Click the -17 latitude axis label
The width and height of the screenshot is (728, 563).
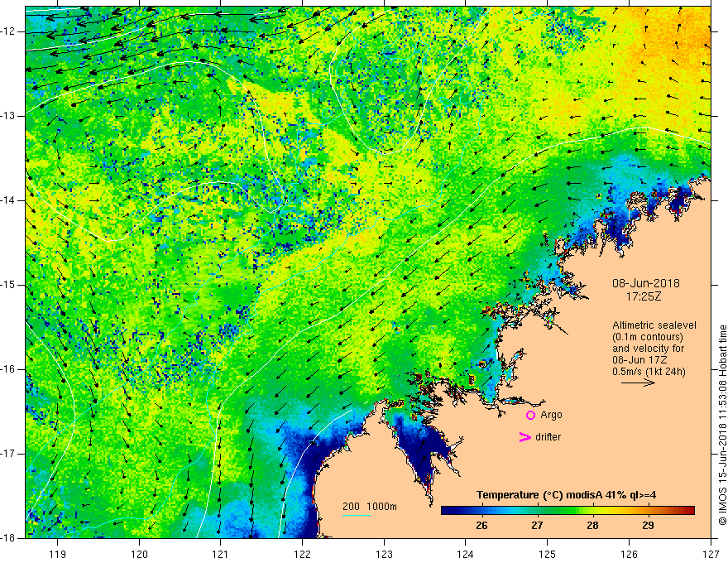9,454
